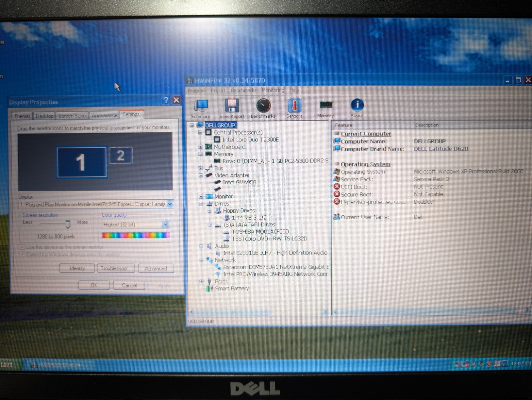
Task: Collapse the DELLGROUP root node
Action: [x=192, y=125]
